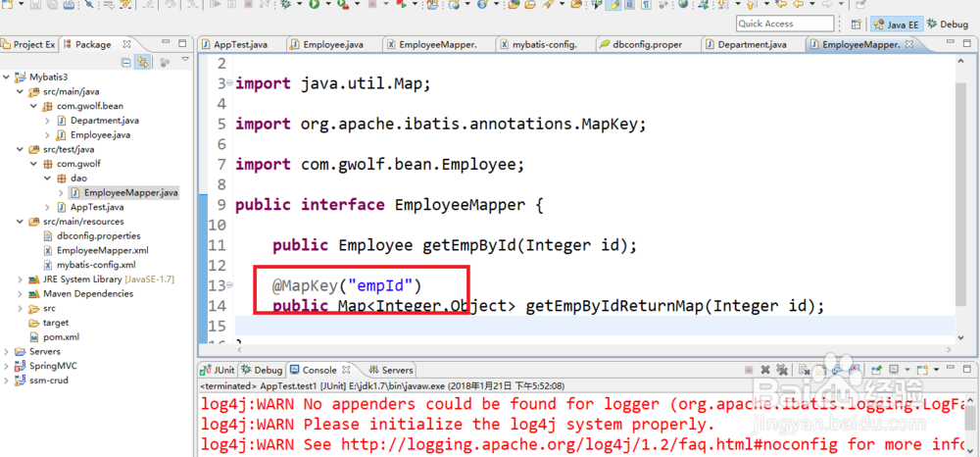The height and width of the screenshot is (457, 980).
Task: Select EmployeeMapper.xml in the tree
Action: tap(96, 250)
